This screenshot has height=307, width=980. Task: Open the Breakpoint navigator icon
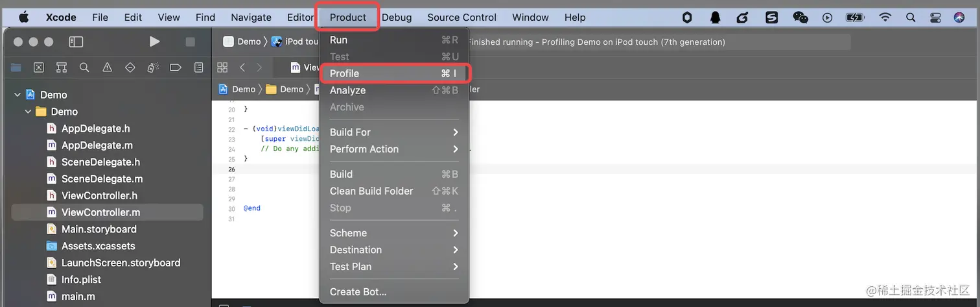point(175,68)
